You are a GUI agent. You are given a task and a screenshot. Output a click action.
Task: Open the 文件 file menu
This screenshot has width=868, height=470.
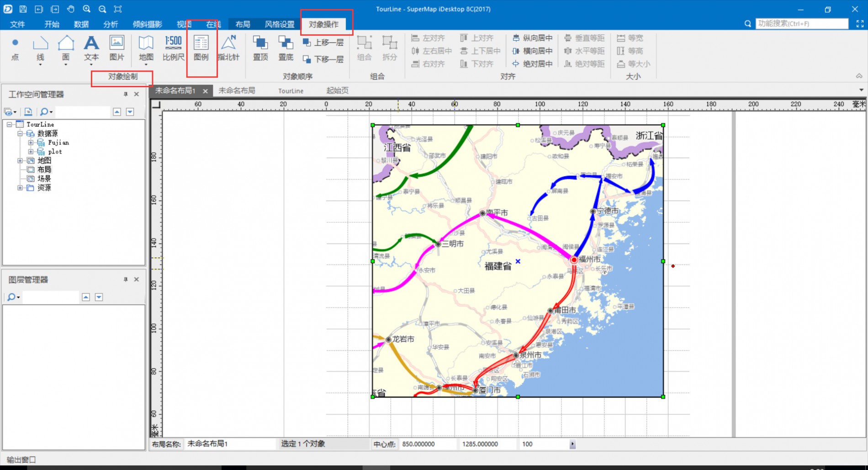click(x=17, y=24)
